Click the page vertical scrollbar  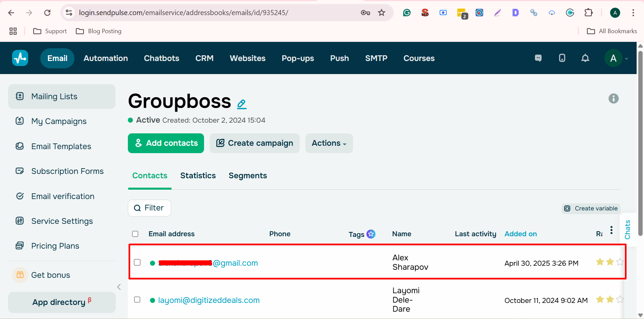coord(640,143)
